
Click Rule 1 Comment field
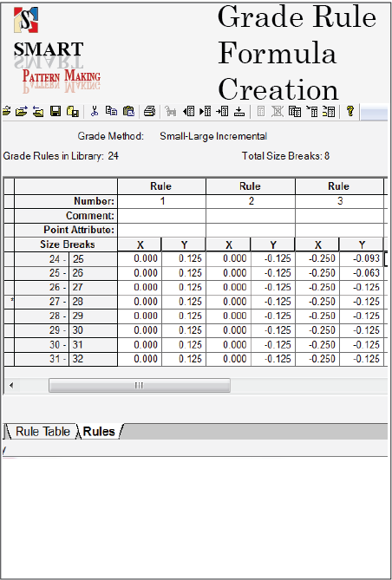click(162, 216)
